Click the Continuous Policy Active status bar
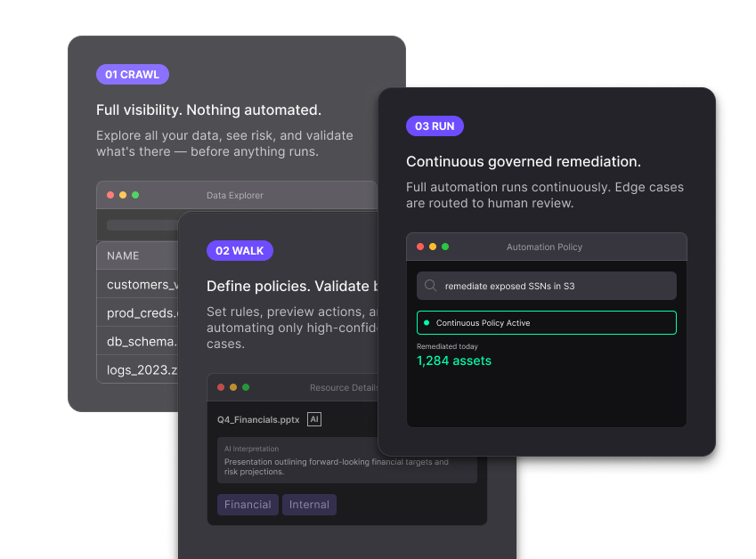 click(546, 323)
